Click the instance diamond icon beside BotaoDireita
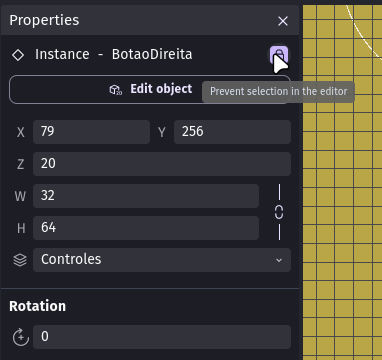 [x=18, y=55]
